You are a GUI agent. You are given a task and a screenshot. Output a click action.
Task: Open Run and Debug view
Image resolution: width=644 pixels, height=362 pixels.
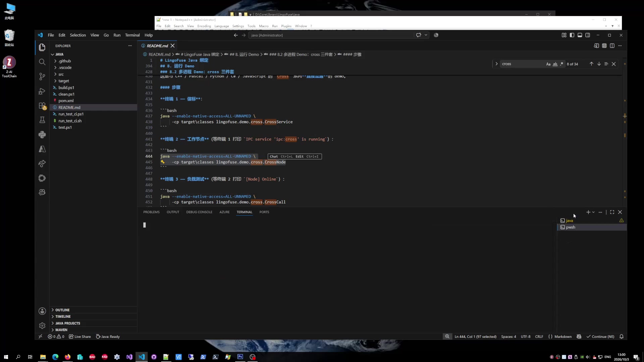pos(42,91)
